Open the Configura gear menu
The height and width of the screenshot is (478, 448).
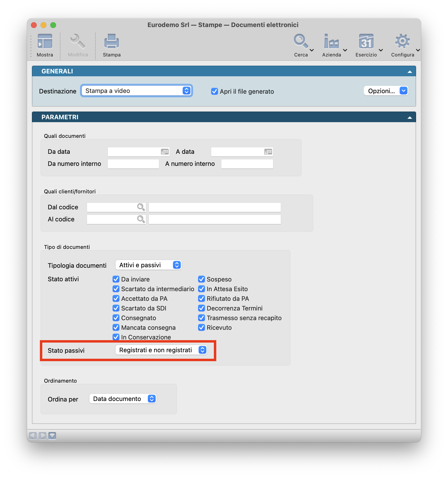coord(402,42)
